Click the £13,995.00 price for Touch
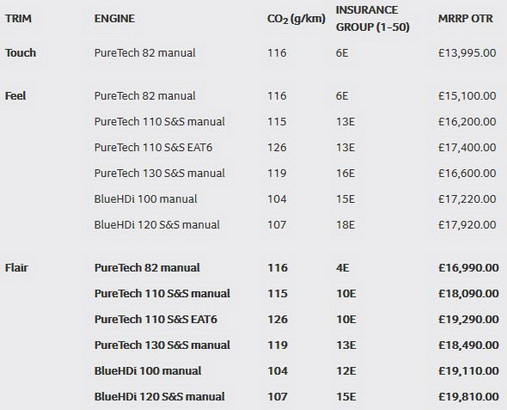Viewport: 507px width, 410px height. coord(467,53)
